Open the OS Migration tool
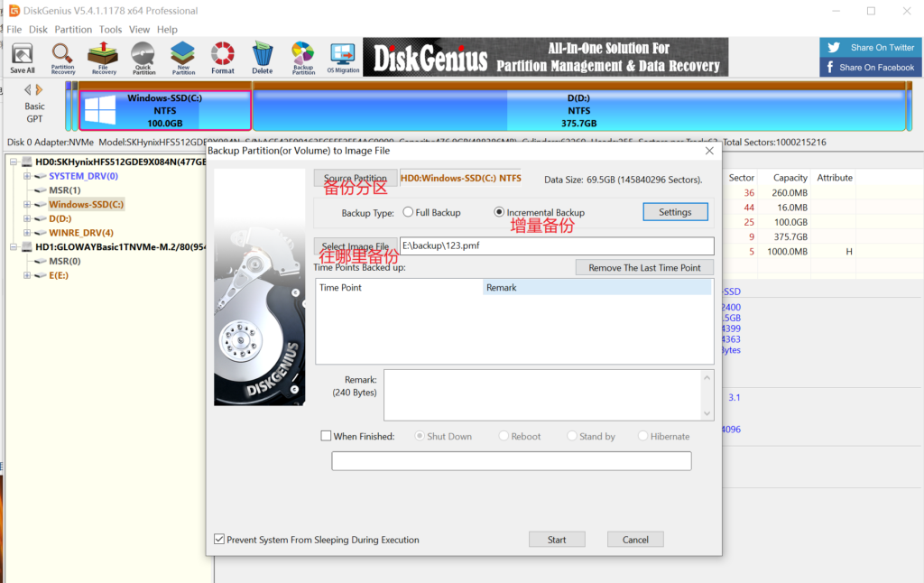Image resolution: width=924 pixels, height=583 pixels. pos(342,57)
